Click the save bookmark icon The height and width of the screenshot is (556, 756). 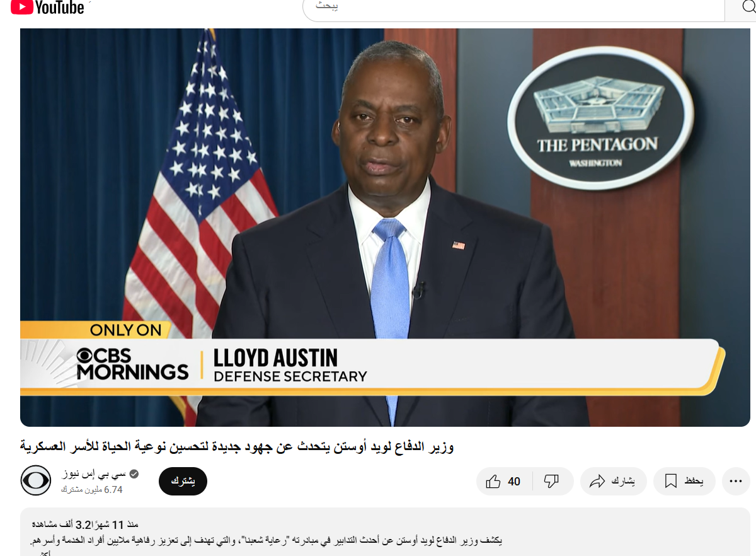(x=671, y=482)
